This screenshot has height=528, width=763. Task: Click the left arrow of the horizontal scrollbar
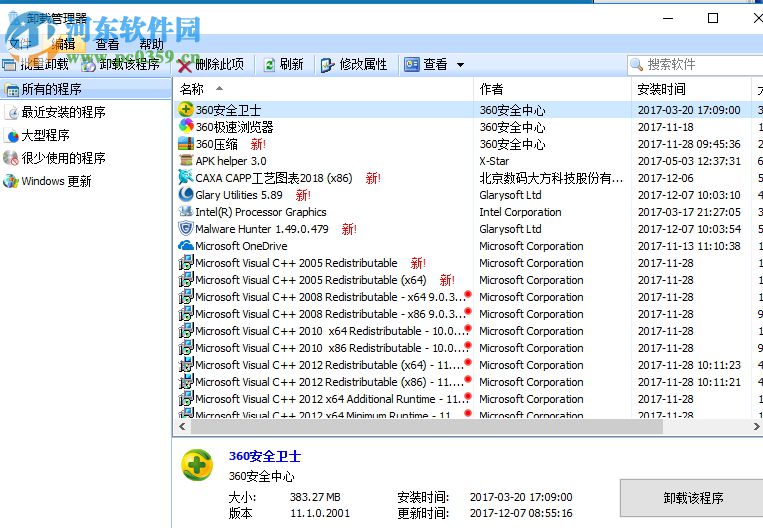pyautogui.click(x=182, y=427)
